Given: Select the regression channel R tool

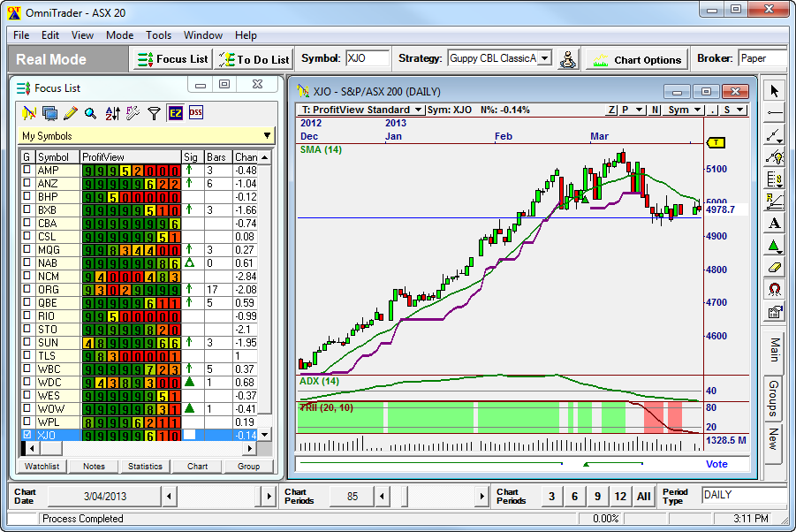Looking at the screenshot, I should coord(774,201).
